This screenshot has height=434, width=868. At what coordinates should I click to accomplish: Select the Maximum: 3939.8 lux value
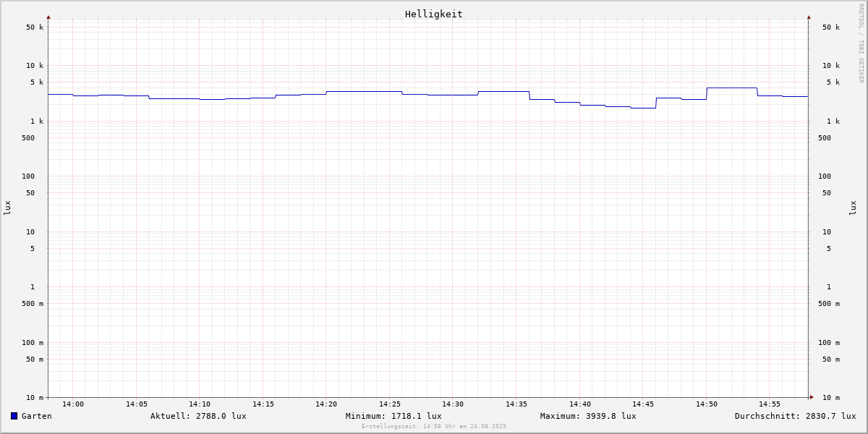pos(588,416)
